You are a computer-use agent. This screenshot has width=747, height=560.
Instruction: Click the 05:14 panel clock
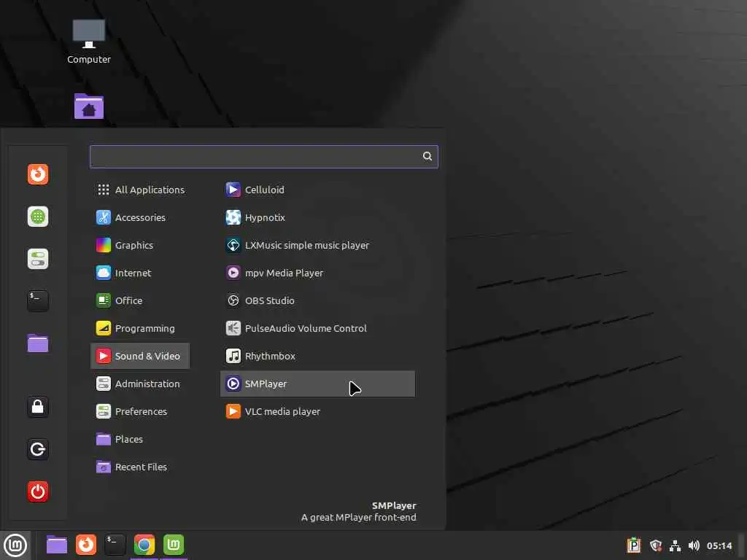tap(719, 545)
